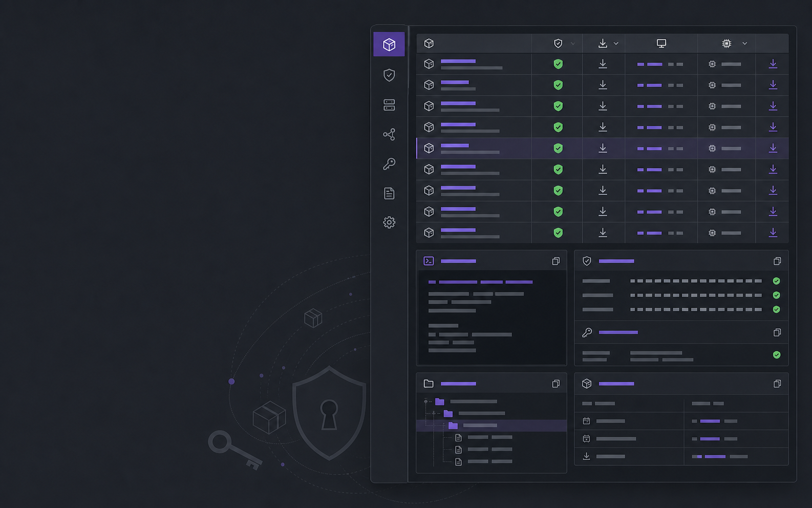Click the cube icon in package details header
The height and width of the screenshot is (508, 812).
[587, 384]
